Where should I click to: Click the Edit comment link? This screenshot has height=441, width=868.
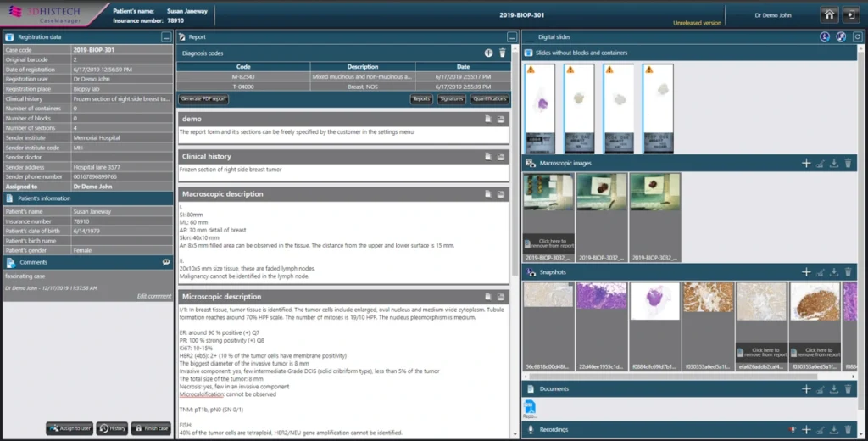tap(154, 296)
